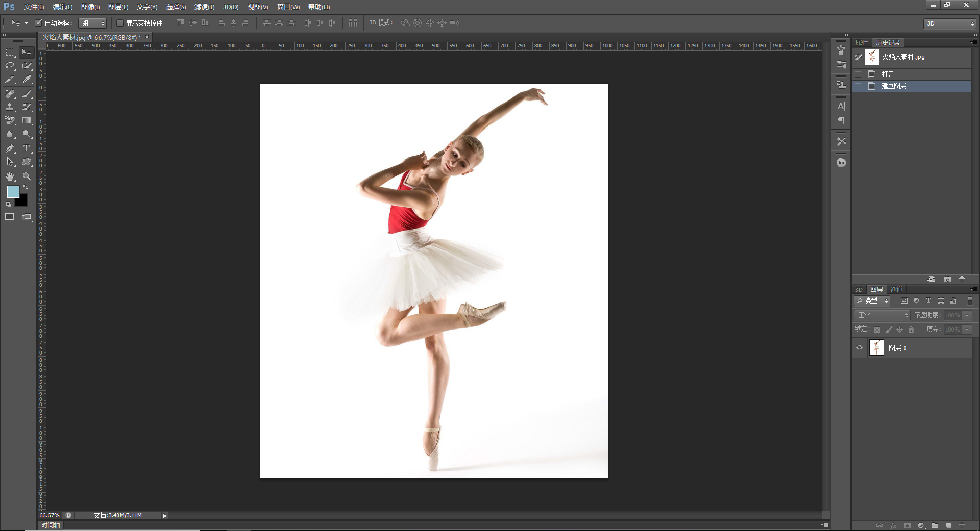The width and height of the screenshot is (980, 531).
Task: Select the Pen tool
Action: pyautogui.click(x=10, y=148)
